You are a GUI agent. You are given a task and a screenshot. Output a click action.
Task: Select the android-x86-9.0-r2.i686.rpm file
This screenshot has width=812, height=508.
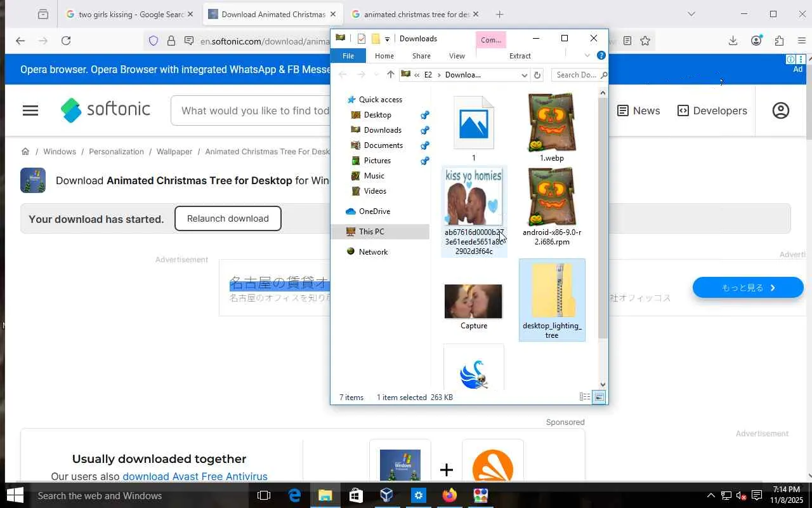point(552,208)
